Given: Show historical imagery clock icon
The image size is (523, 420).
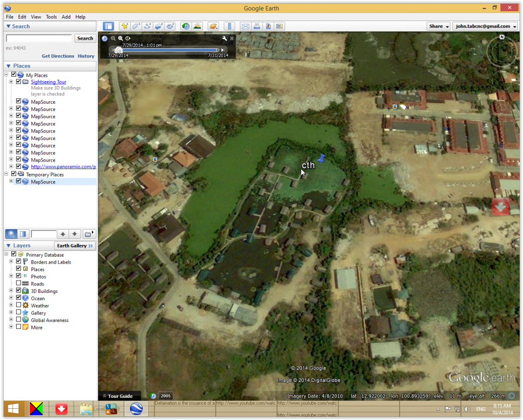Looking at the screenshot, I should [186, 26].
